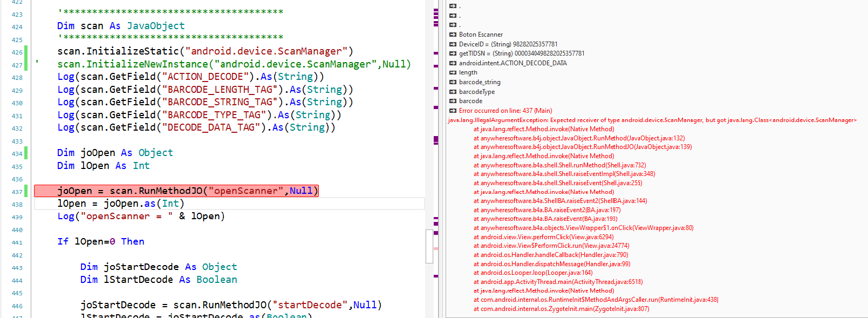Click the icon beside Error occurred on line 437
The height and width of the screenshot is (318, 868).
pos(453,111)
